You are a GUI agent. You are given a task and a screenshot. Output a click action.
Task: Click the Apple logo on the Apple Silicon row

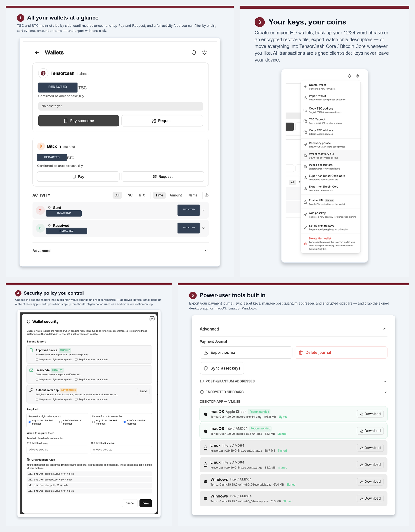(205, 414)
